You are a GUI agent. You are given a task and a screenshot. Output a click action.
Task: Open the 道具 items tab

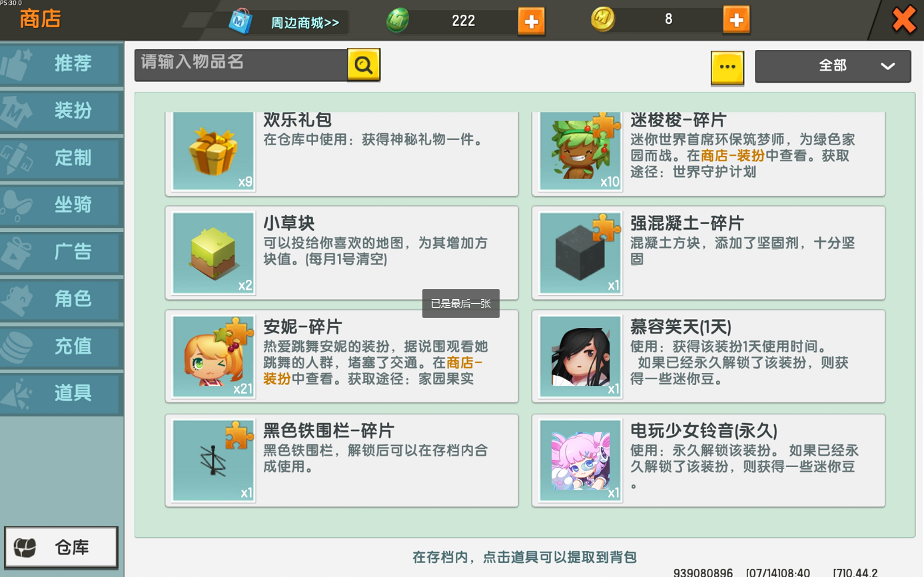(x=61, y=393)
